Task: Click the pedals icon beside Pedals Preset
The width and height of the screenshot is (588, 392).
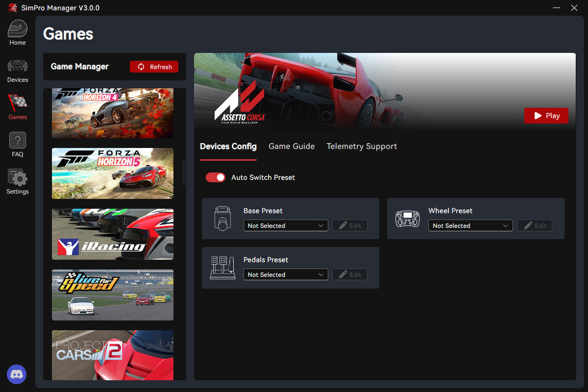Action: click(x=222, y=268)
